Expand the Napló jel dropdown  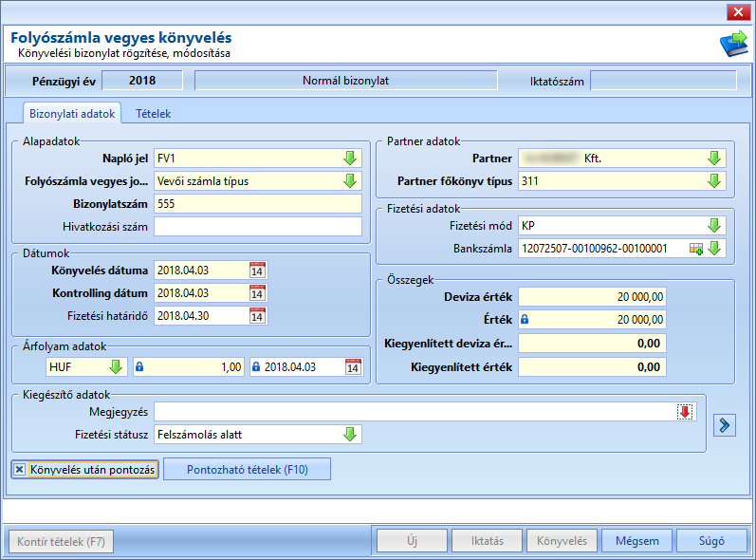350,159
